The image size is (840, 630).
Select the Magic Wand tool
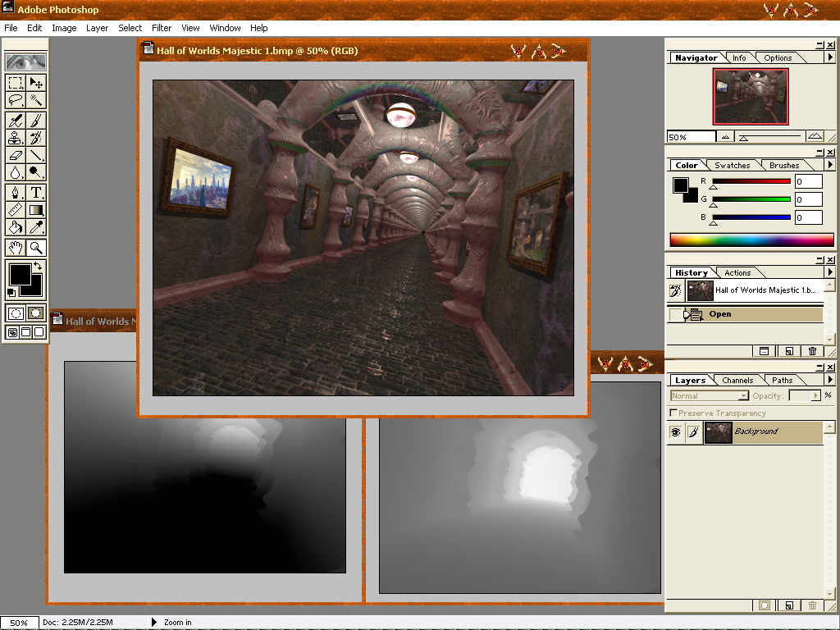36,100
